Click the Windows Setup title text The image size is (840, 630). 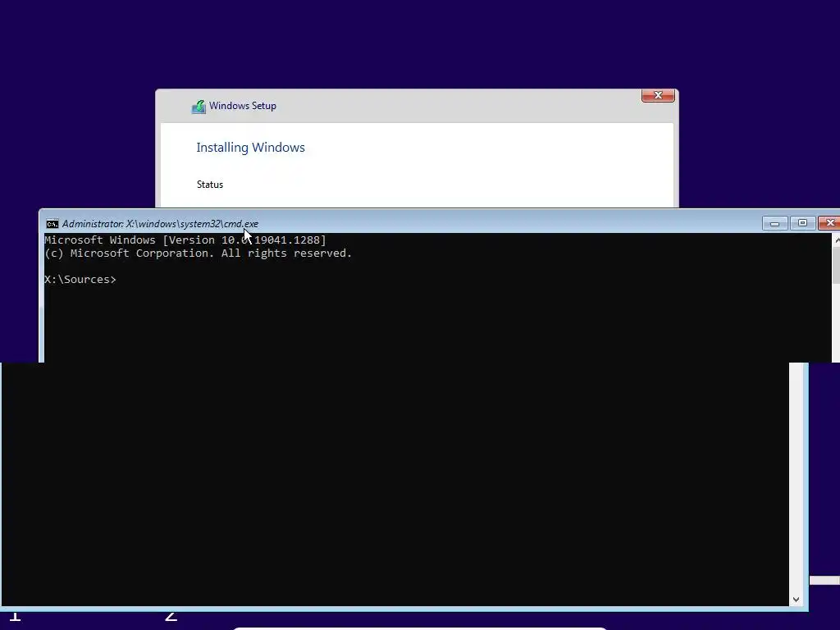pos(243,106)
